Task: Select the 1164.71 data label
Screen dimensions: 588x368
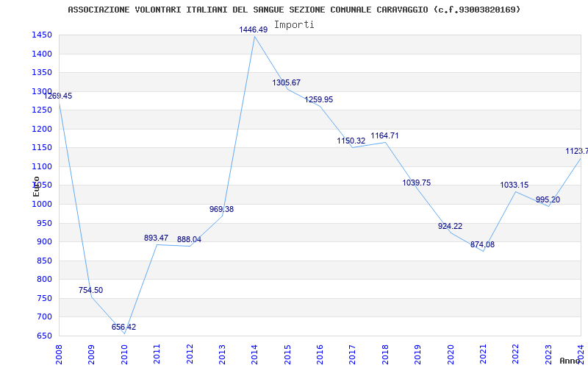Action: pyautogui.click(x=384, y=135)
